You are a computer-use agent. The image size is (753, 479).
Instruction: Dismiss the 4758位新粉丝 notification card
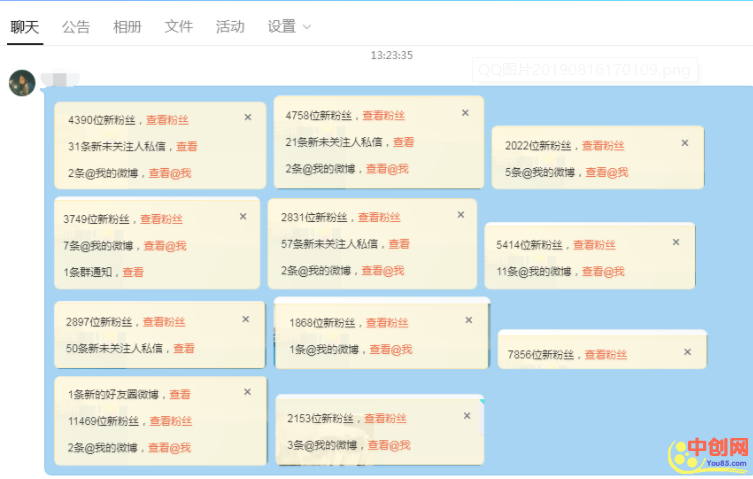[465, 113]
